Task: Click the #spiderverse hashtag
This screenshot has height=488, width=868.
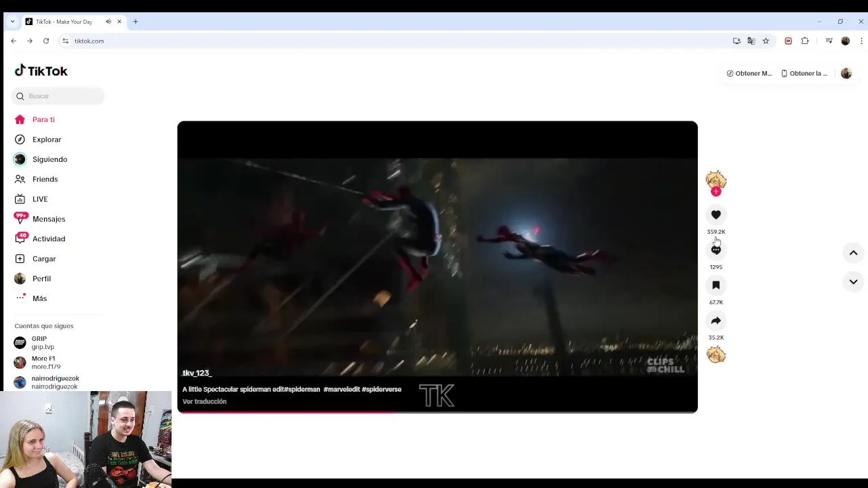Action: [382, 390]
